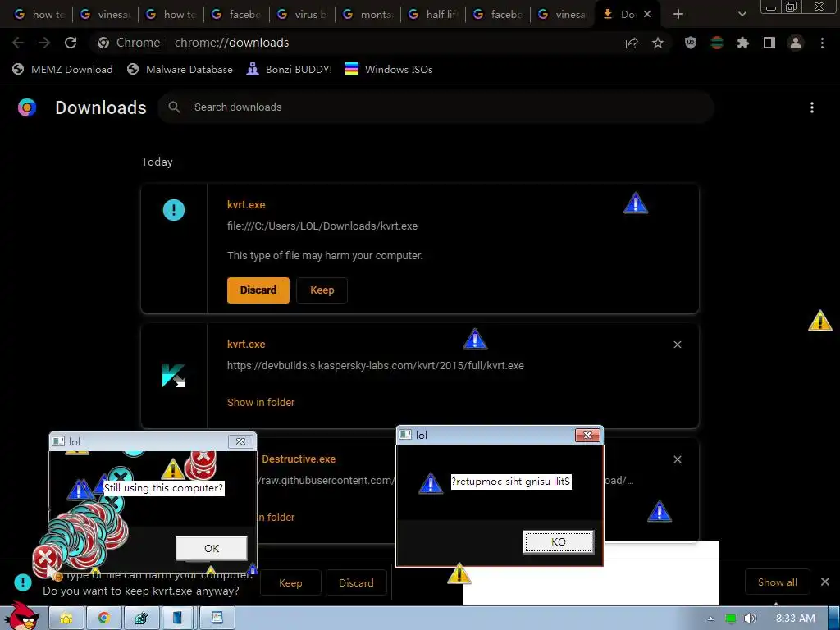
Task: Switch to Chrome in the taskbar
Action: 104,619
